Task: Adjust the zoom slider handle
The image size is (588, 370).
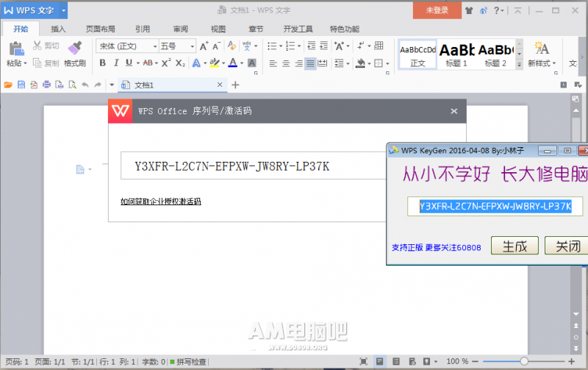Action: [524, 361]
